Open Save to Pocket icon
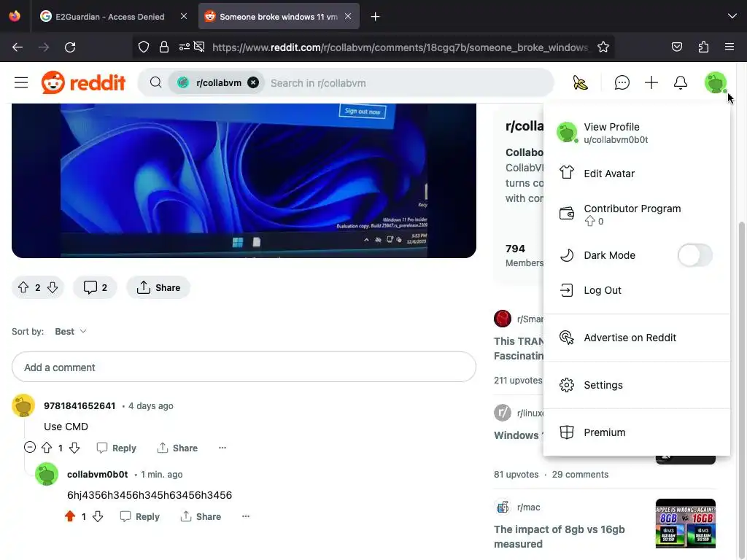The width and height of the screenshot is (747, 560). click(676, 47)
